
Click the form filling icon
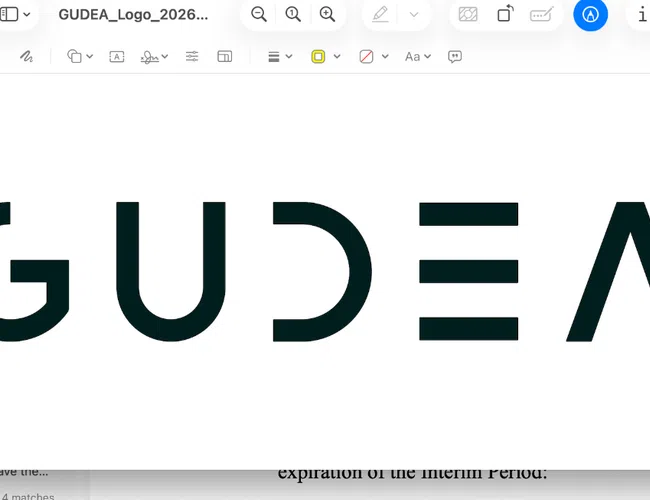point(541,15)
